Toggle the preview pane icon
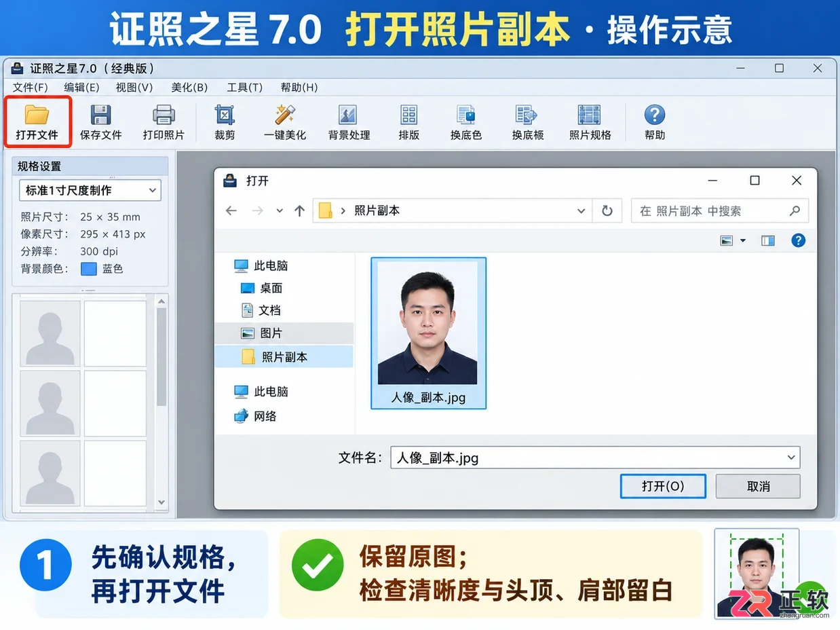 [x=768, y=240]
